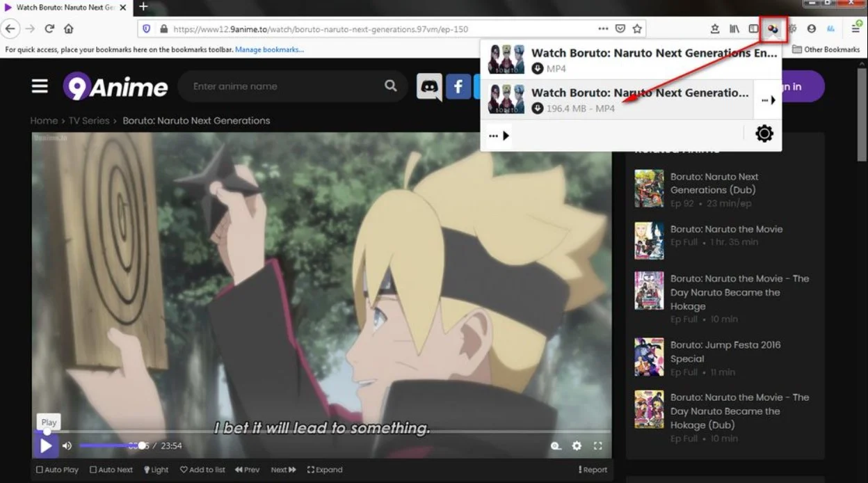Save page to Pocket icon
Viewport: 868px width, 483px height.
[620, 29]
